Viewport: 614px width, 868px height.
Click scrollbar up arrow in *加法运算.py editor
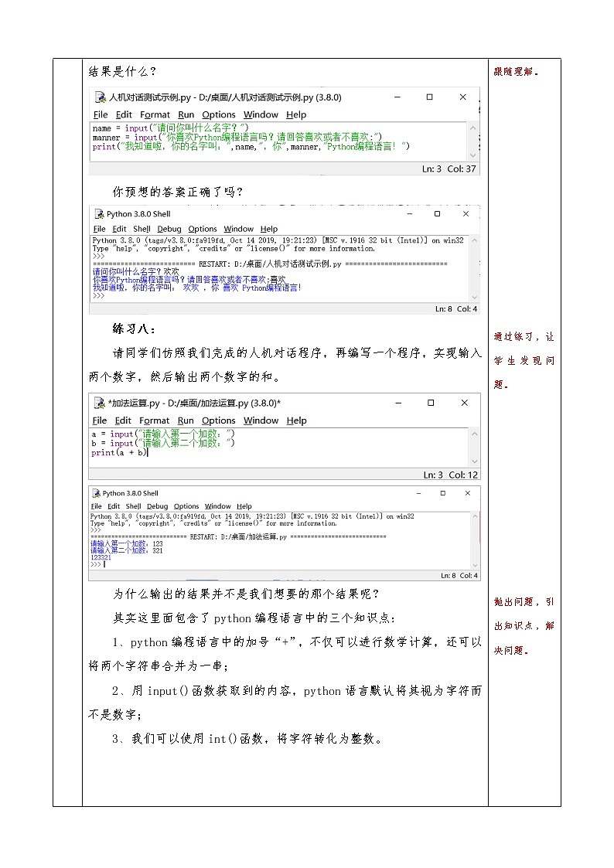click(x=475, y=434)
